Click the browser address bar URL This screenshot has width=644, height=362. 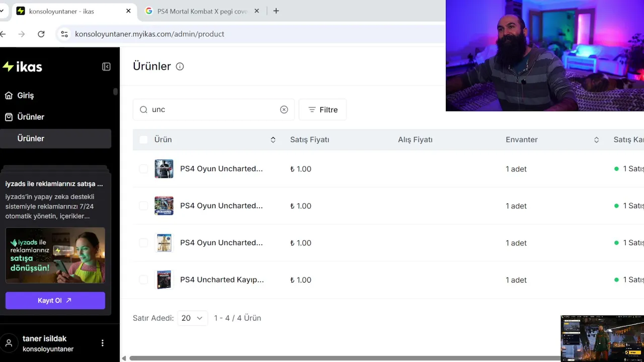[x=149, y=34]
